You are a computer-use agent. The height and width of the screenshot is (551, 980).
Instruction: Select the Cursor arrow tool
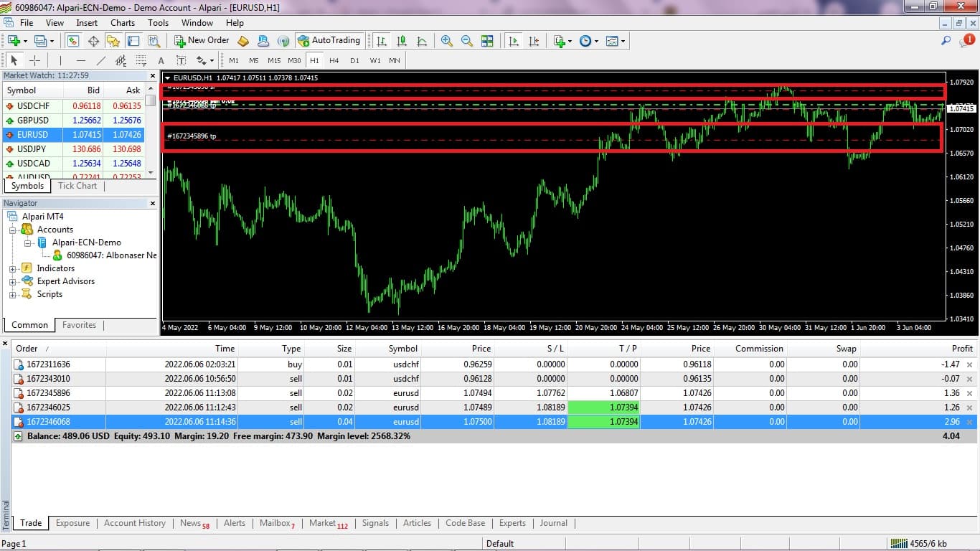point(14,61)
